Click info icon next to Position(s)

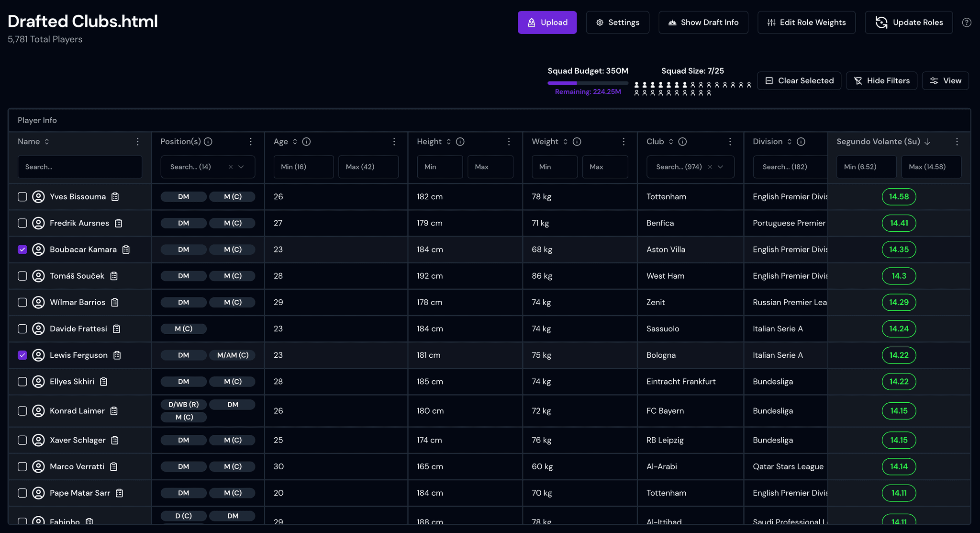[x=208, y=142]
